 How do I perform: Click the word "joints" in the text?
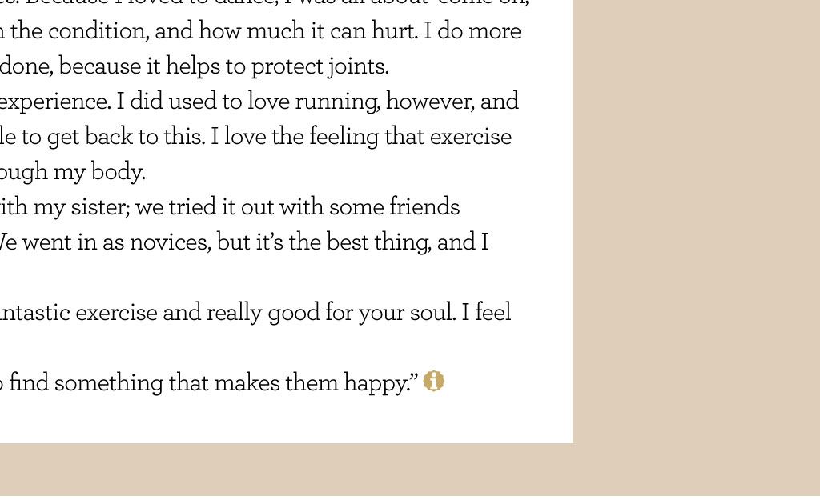(357, 67)
